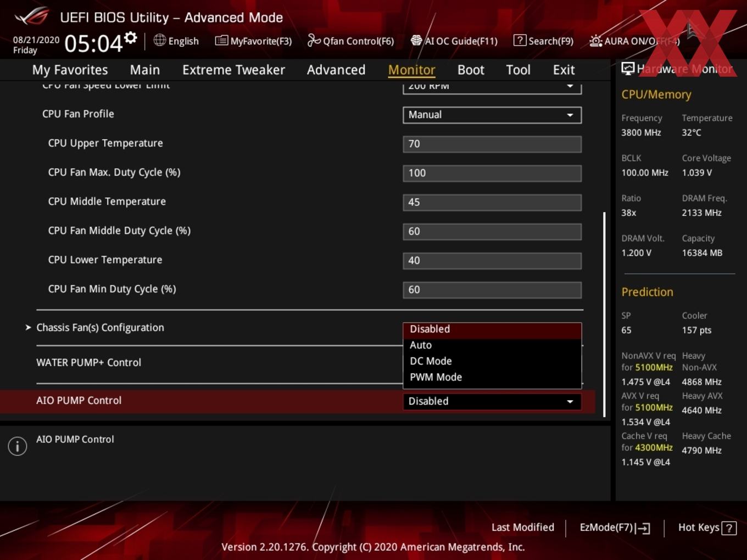Open clock settings gear icon

click(x=130, y=37)
